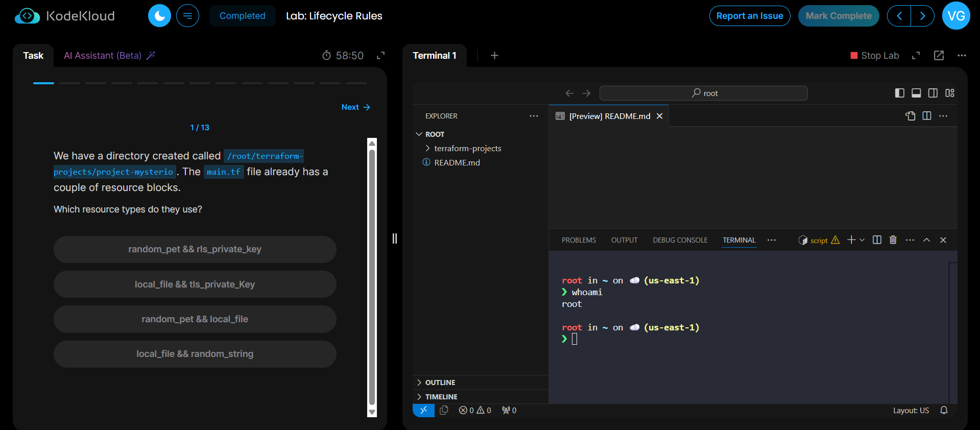Select the TERMINAL panel tab
Image resolution: width=980 pixels, height=430 pixels.
[739, 240]
